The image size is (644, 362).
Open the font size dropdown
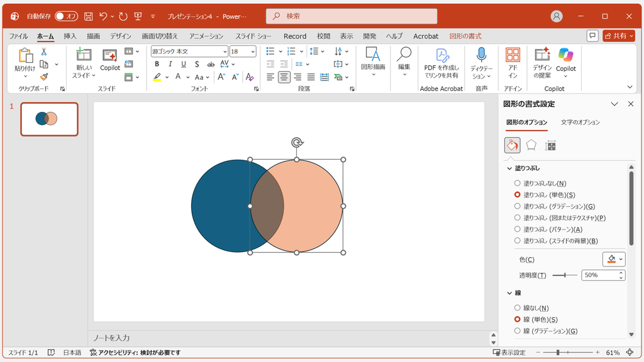pyautogui.click(x=253, y=52)
